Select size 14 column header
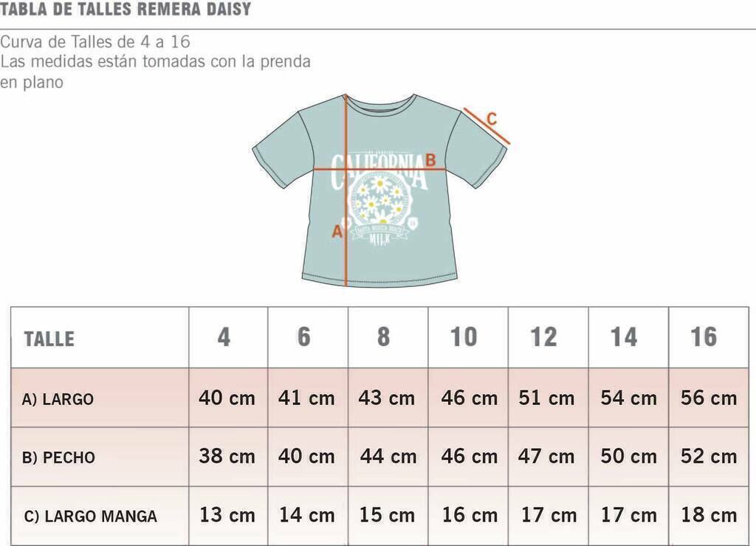Image resolution: width=756 pixels, height=546 pixels. pos(629,338)
